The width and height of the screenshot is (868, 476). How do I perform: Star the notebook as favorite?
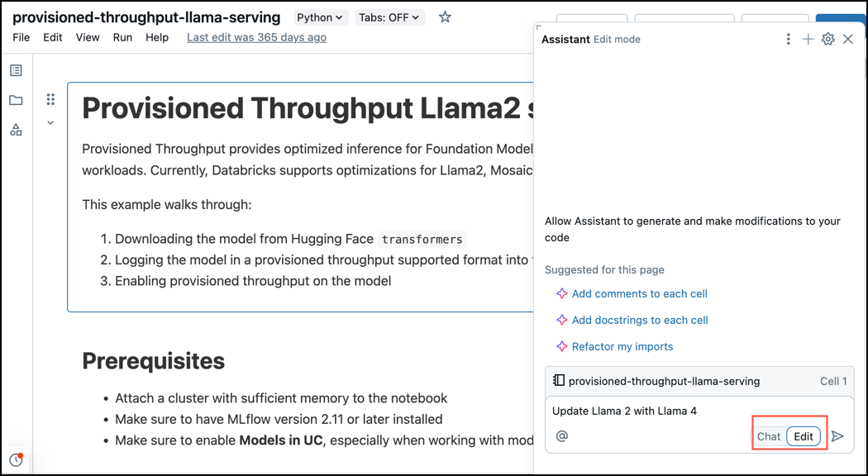point(444,17)
